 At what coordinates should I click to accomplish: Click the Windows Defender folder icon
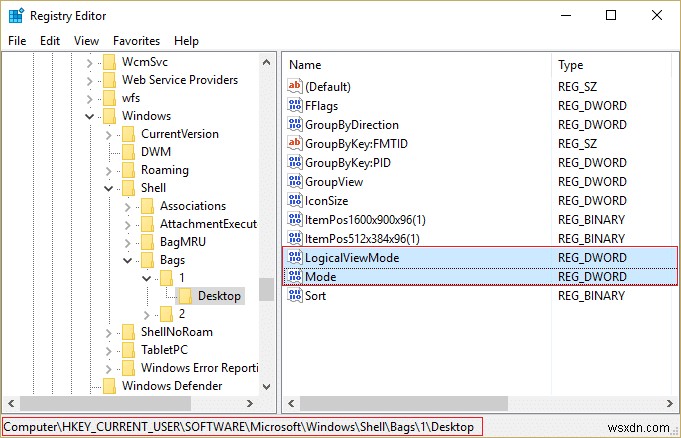pos(110,386)
